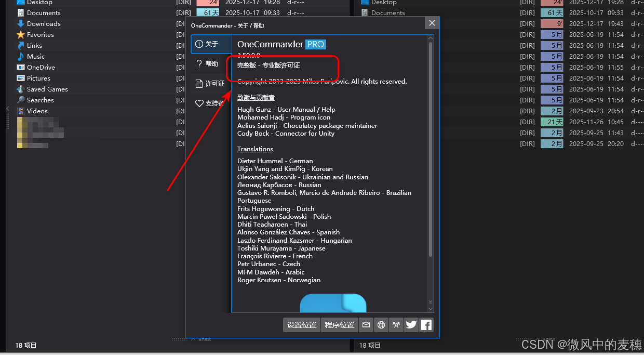Viewport: 644px width, 355px height.
Task: Open the website via globe icon
Action: (x=381, y=325)
